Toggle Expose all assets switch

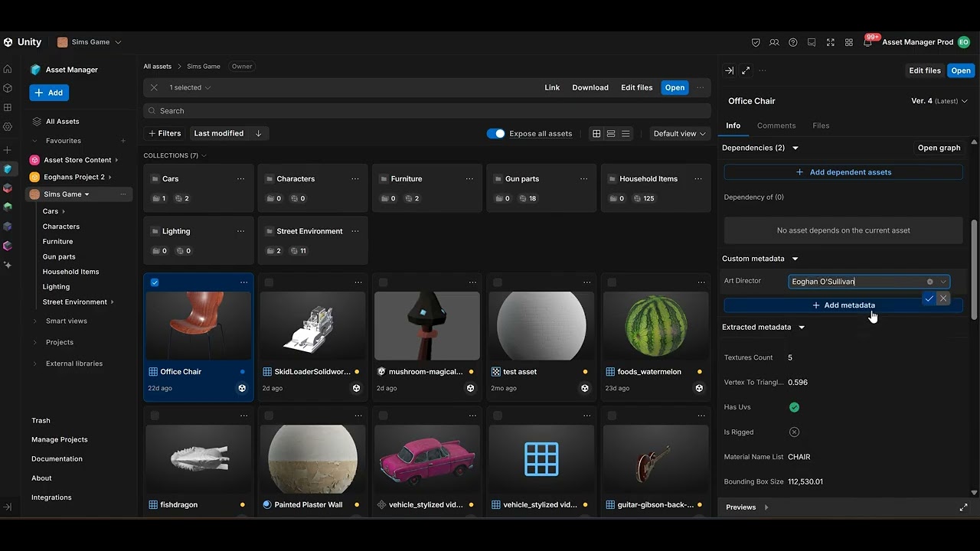tap(495, 133)
